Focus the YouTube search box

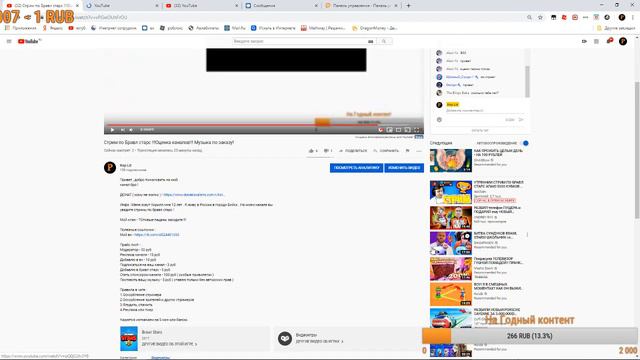coord(300,41)
